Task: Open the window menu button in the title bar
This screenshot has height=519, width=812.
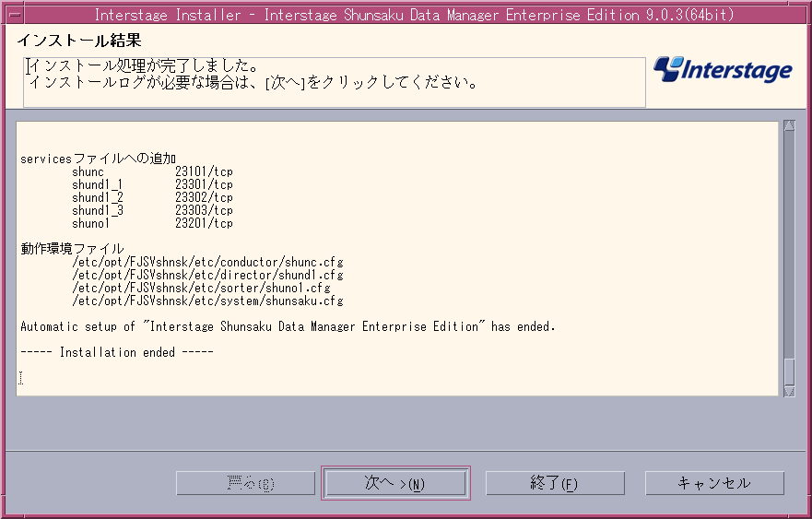Action: tap(15, 15)
